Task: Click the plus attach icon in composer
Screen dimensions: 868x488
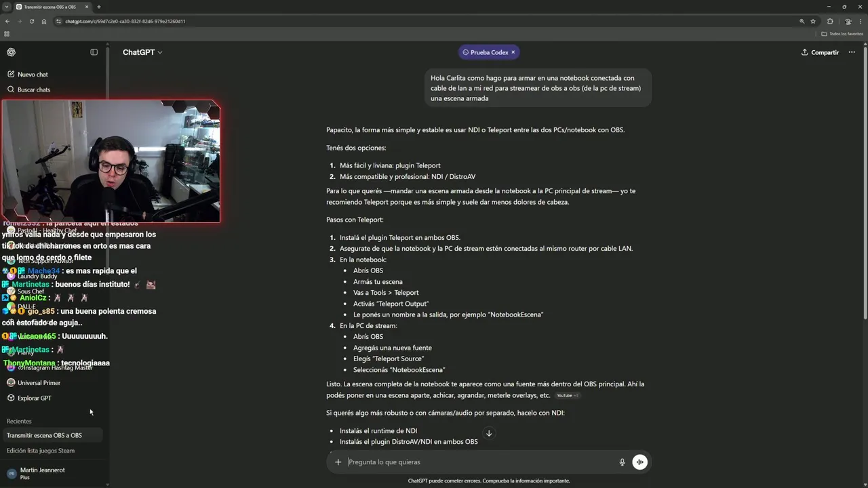Action: [338, 462]
